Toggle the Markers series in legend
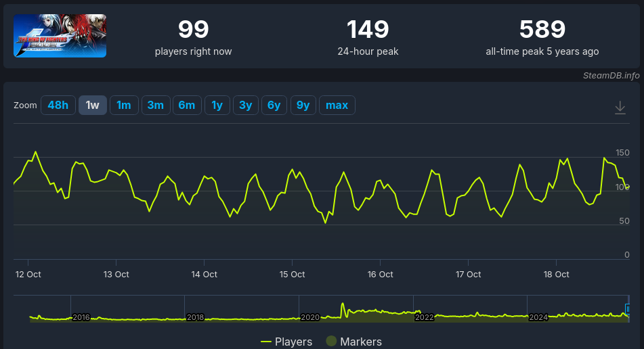This screenshot has width=644, height=349. 353,341
